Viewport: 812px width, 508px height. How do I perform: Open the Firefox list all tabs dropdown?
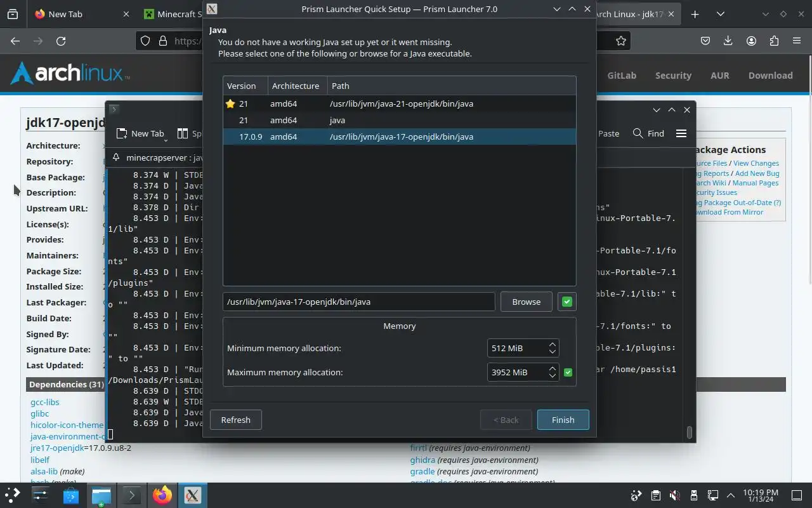[x=721, y=14]
